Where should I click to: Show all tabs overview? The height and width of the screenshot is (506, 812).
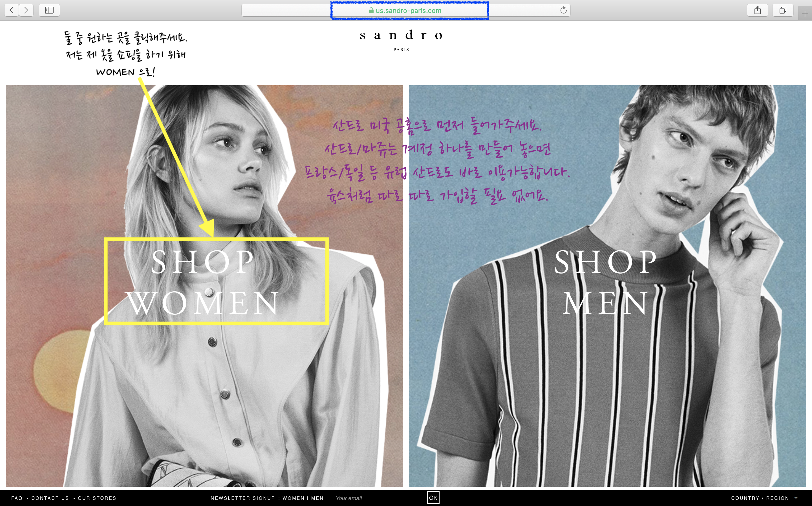click(x=783, y=10)
